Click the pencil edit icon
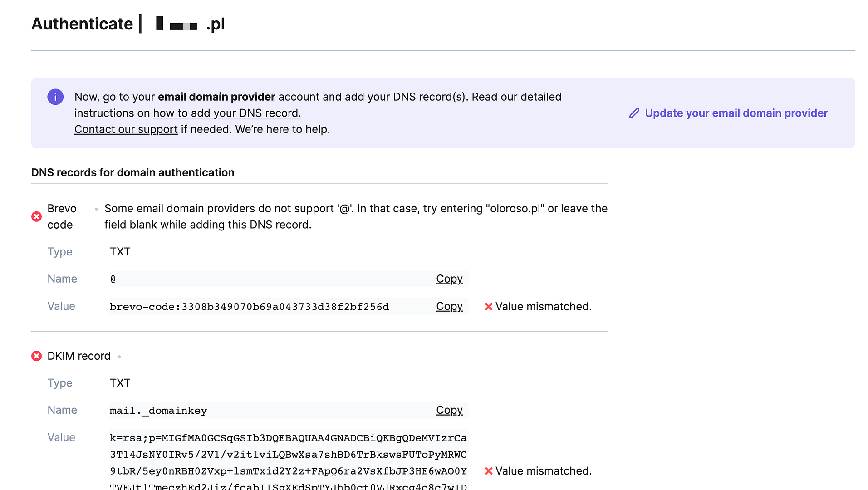Viewport: 868px width, 490px height. pyautogui.click(x=634, y=113)
